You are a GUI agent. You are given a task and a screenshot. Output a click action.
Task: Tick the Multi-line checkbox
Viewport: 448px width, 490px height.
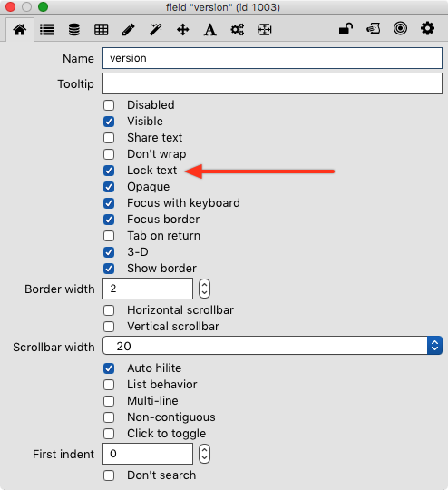109,401
